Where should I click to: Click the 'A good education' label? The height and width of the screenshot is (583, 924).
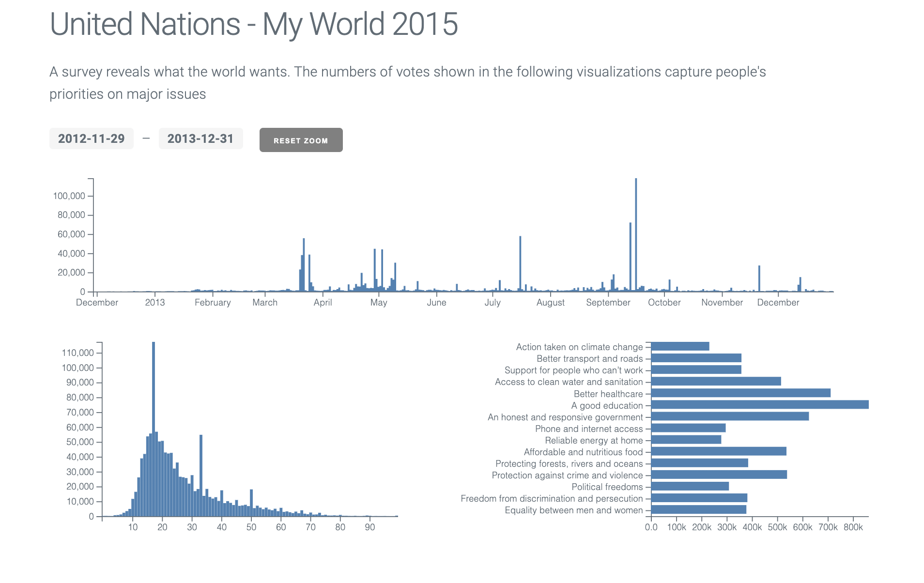click(607, 405)
